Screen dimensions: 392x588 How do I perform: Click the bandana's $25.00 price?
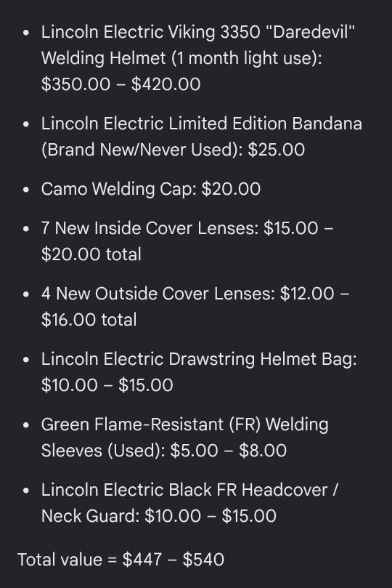277,150
